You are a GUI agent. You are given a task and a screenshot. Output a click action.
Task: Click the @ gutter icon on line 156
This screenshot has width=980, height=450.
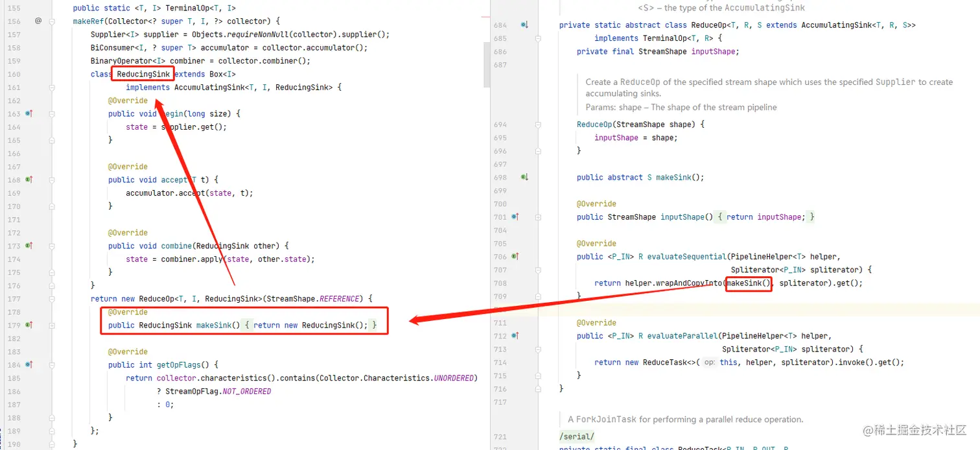[x=38, y=21]
